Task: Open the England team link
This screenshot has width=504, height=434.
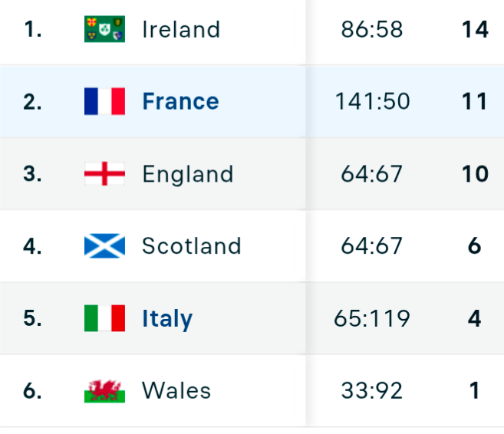Action: [188, 174]
